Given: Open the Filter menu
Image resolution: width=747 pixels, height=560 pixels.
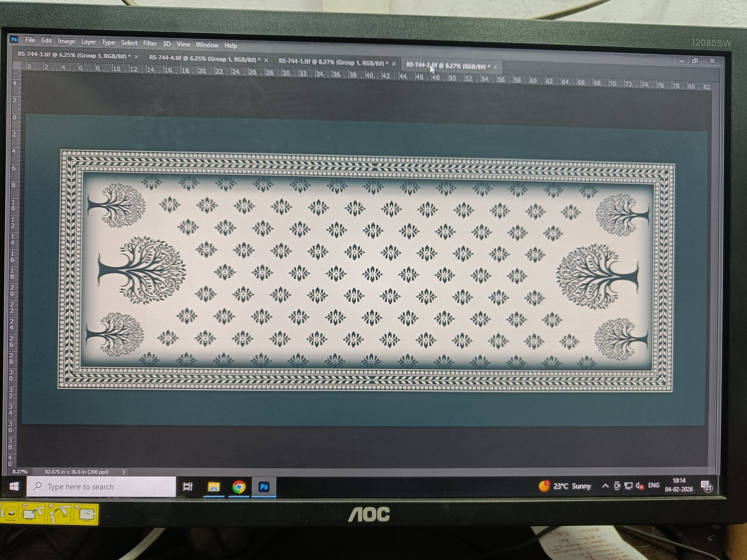Looking at the screenshot, I should 150,43.
